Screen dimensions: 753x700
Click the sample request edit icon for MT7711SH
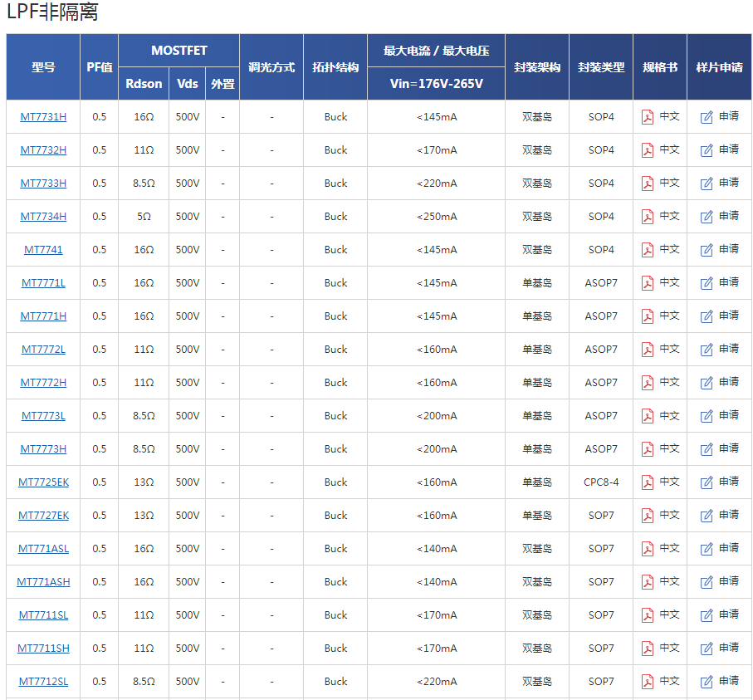point(707,649)
